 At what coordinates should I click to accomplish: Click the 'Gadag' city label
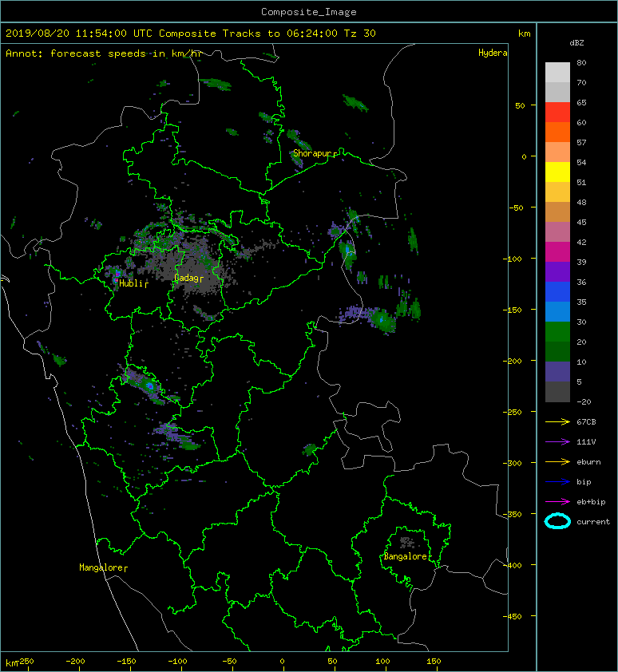click(186, 279)
